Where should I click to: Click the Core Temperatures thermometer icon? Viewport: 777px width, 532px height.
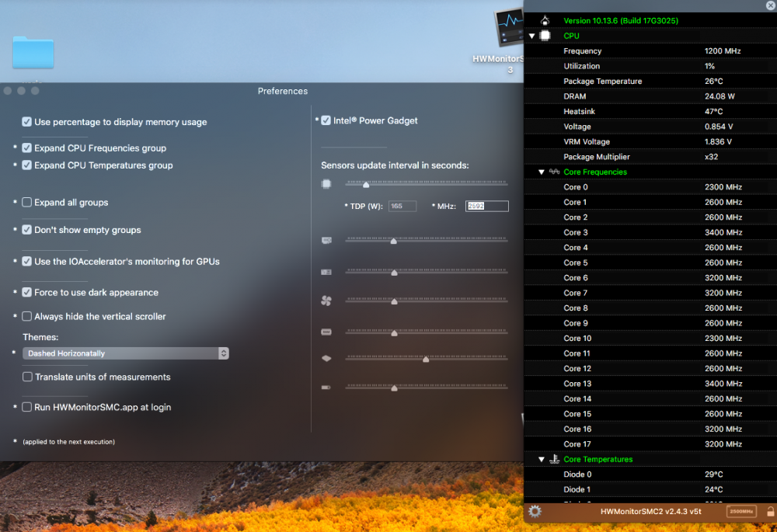click(554, 459)
